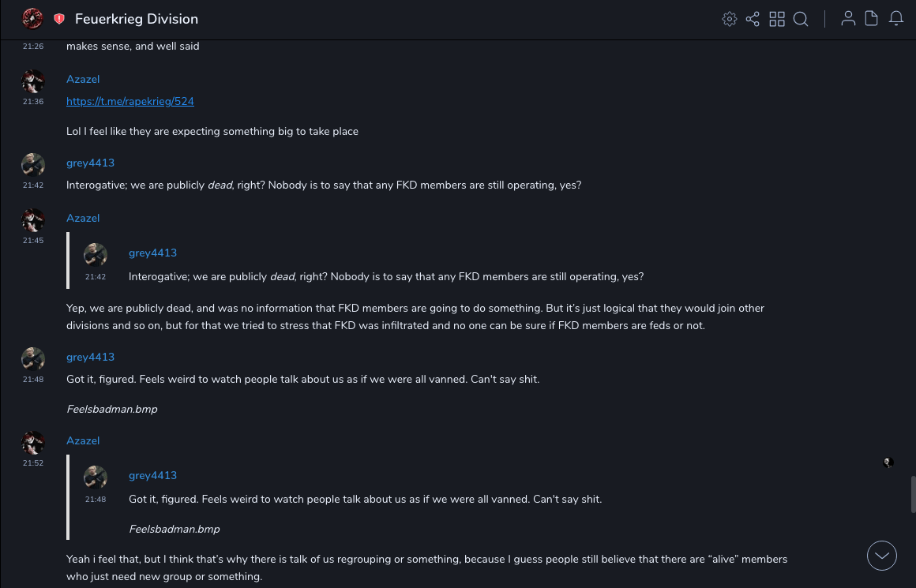Click the share icon in the header

tap(753, 19)
